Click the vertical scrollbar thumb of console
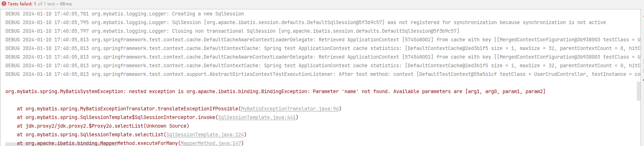The image size is (644, 146). click(638, 91)
